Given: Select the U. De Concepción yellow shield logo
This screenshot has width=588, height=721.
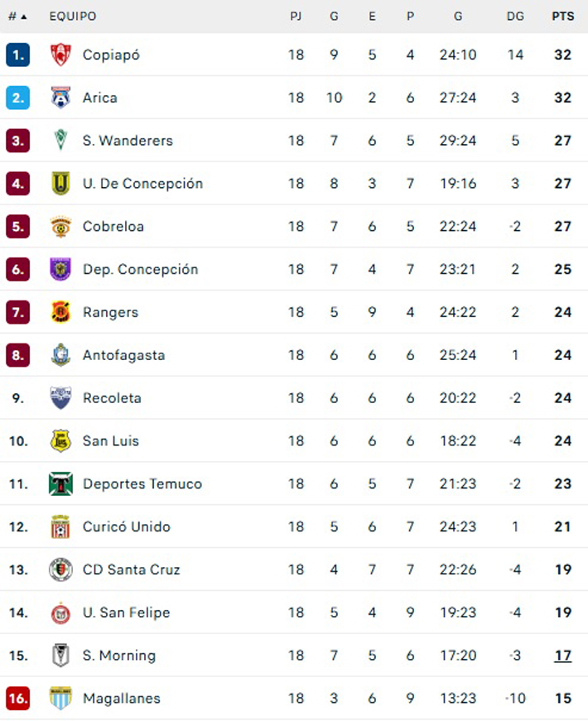Looking at the screenshot, I should [x=60, y=183].
